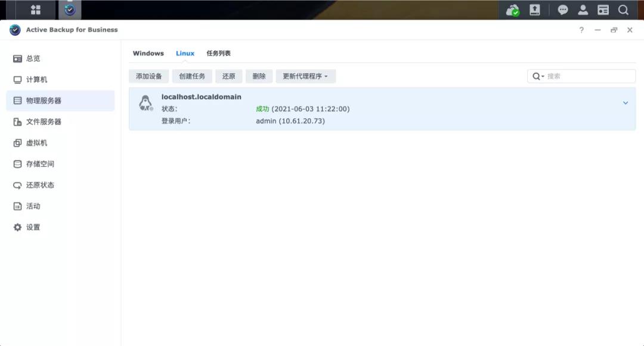The width and height of the screenshot is (644, 346).
Task: Click Active Backup for Business logo
Action: 15,30
